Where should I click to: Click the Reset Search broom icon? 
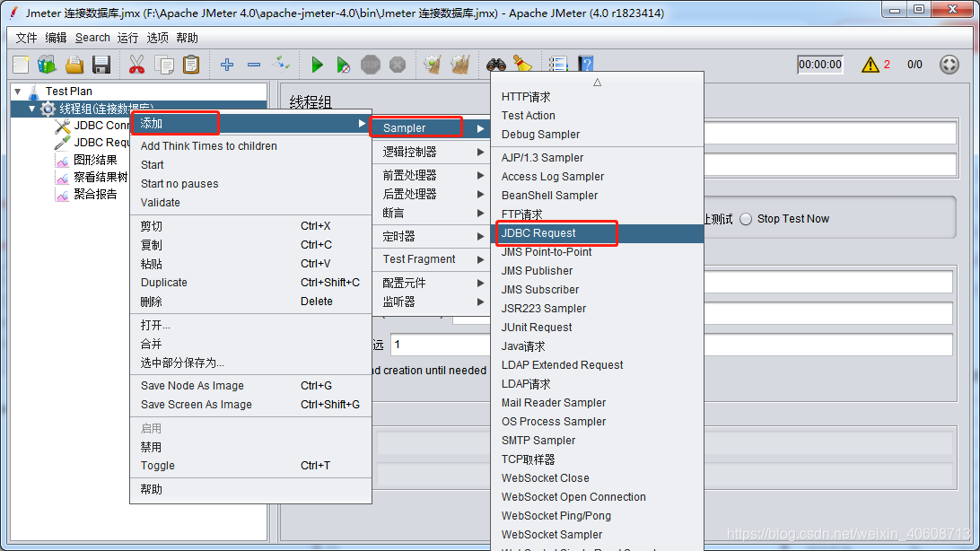click(522, 63)
